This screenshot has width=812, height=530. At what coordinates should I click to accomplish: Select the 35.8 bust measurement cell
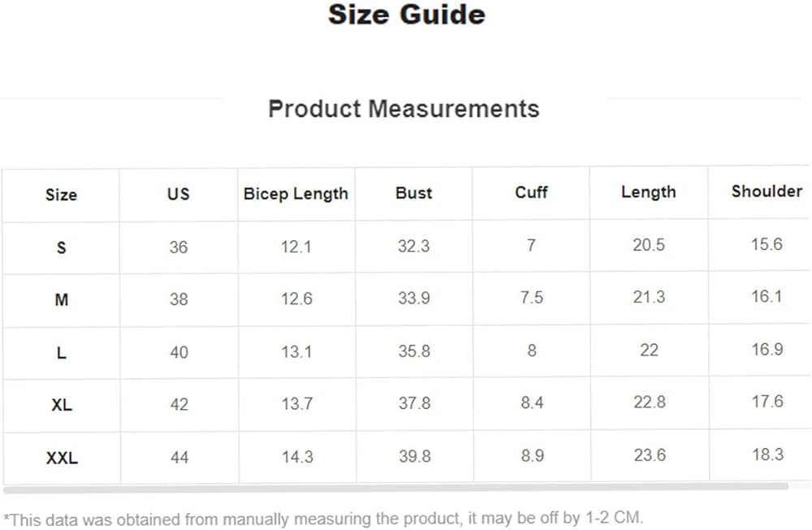click(414, 351)
